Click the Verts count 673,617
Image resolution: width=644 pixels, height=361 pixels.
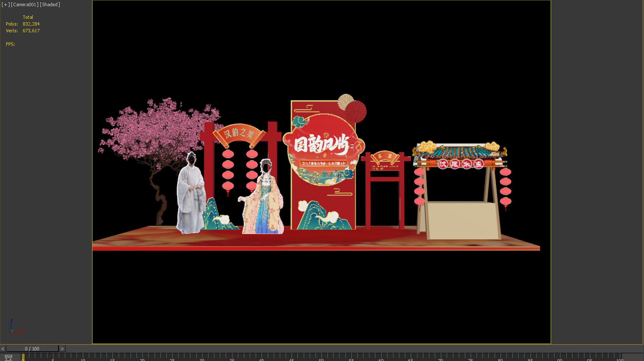[x=31, y=31]
